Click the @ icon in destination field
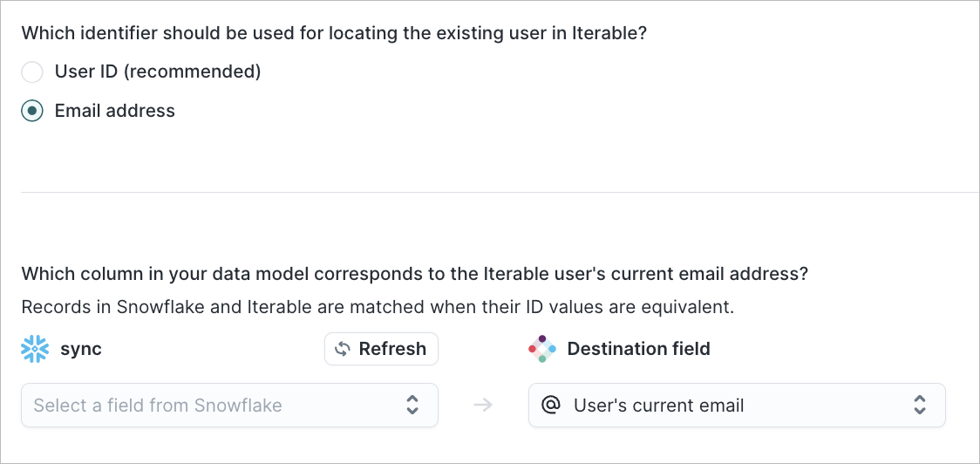980x464 pixels. click(x=550, y=406)
